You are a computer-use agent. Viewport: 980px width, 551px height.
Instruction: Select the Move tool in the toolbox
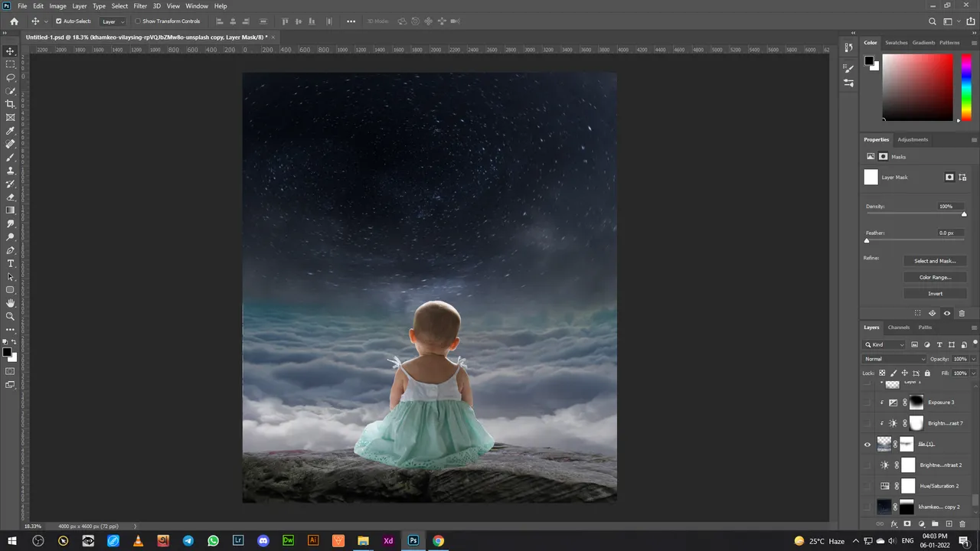coord(11,51)
